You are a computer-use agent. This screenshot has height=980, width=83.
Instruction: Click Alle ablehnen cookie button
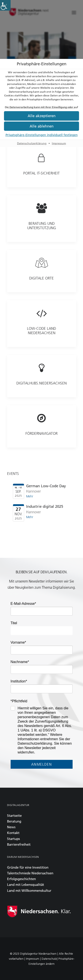(41, 126)
